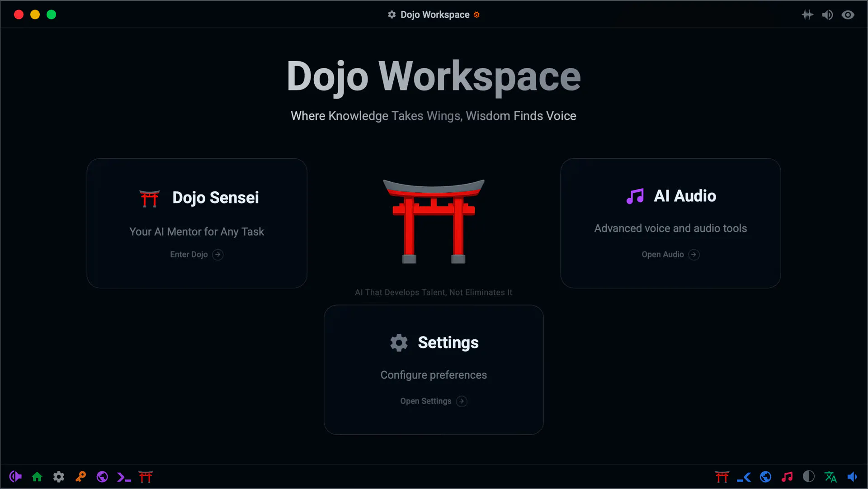Click the arrow circle next to Open Settings

click(x=462, y=401)
